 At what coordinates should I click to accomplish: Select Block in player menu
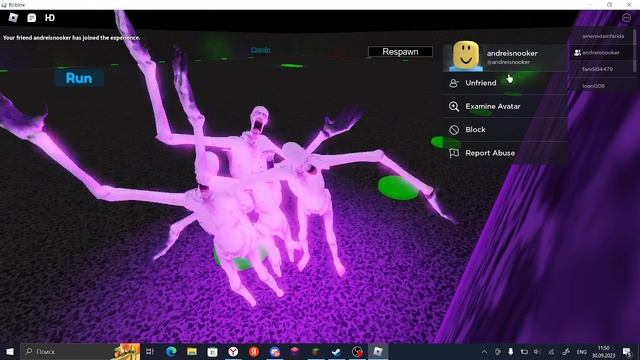pos(505,130)
